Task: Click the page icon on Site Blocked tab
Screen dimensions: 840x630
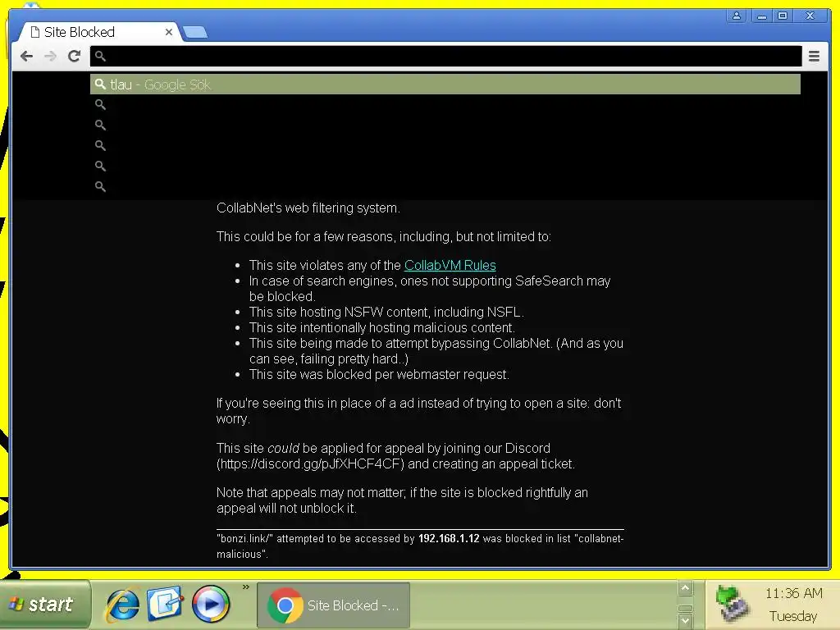Action: click(x=34, y=32)
